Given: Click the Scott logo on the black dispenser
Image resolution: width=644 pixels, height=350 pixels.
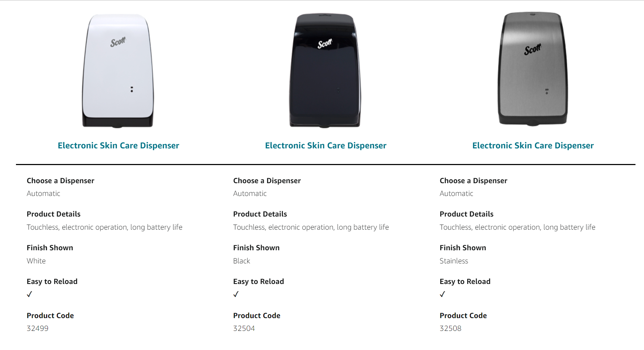Looking at the screenshot, I should tap(325, 44).
